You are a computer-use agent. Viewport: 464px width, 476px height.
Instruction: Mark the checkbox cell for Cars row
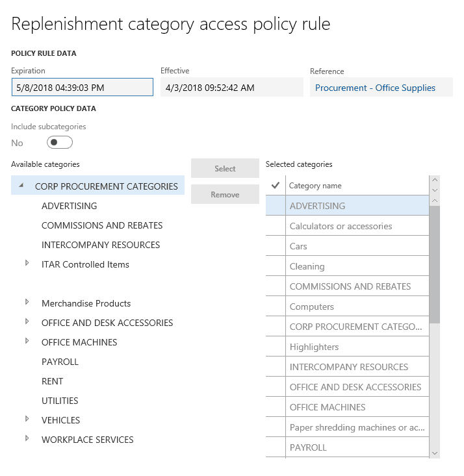tap(276, 246)
